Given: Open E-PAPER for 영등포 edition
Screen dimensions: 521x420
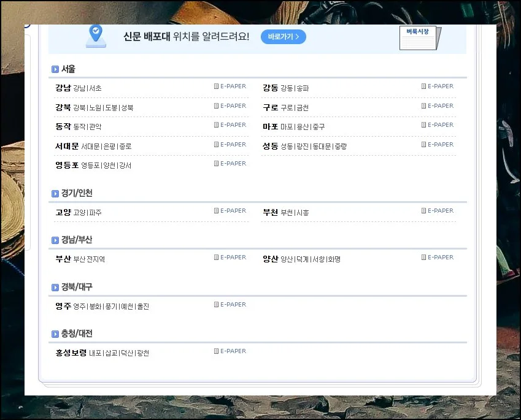Looking at the screenshot, I should (230, 164).
